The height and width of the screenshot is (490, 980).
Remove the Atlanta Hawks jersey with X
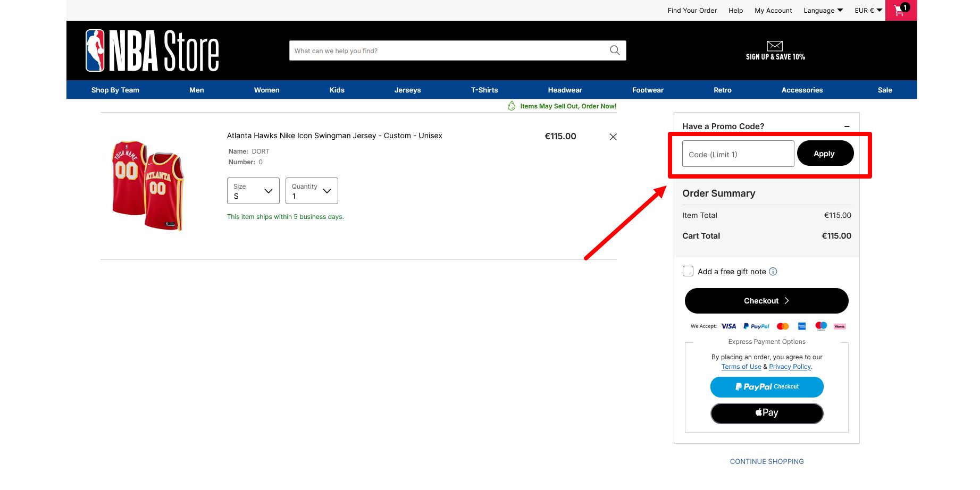pos(613,137)
